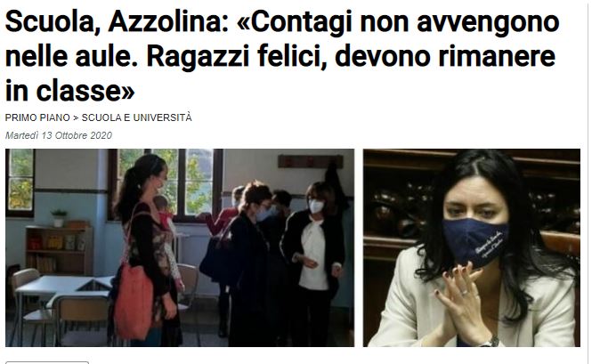Image resolution: width=600 pixels, height=364 pixels.
Task: Click the partially visible button below the classroom photo
Action: (47, 362)
